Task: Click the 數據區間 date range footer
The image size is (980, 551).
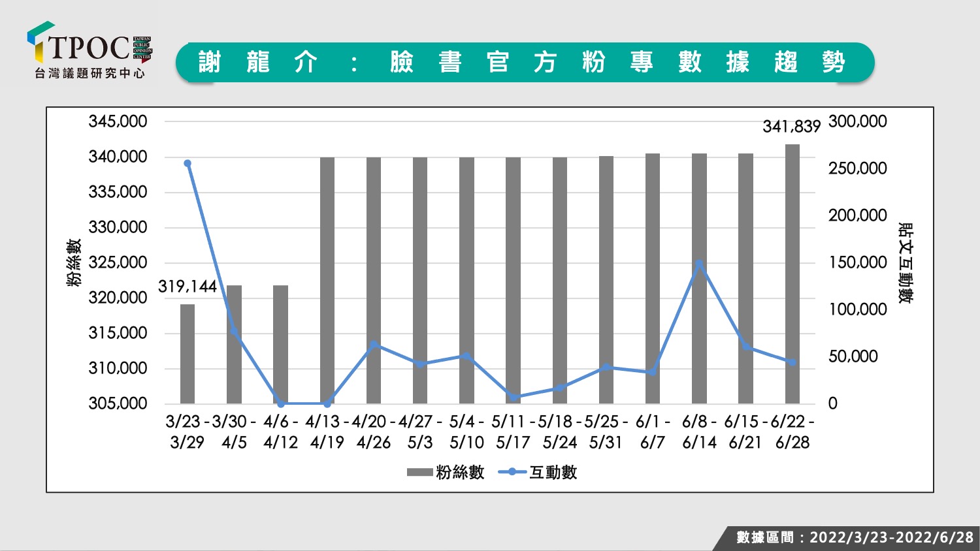Action: coord(855,537)
